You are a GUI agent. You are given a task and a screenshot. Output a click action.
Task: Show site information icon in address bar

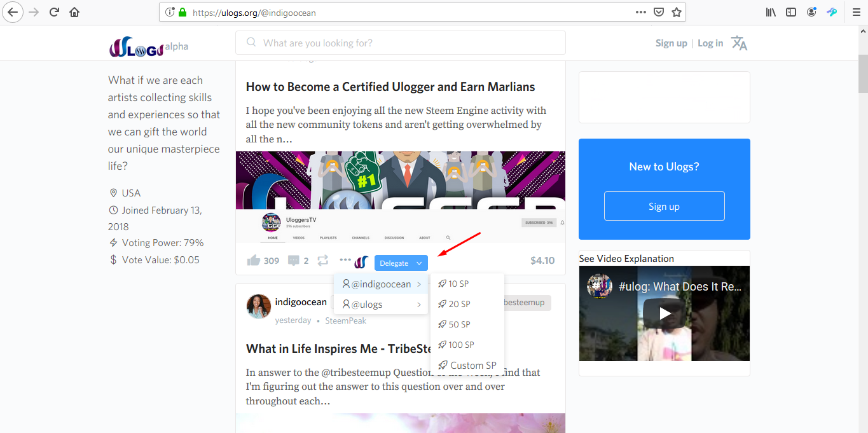(x=170, y=12)
